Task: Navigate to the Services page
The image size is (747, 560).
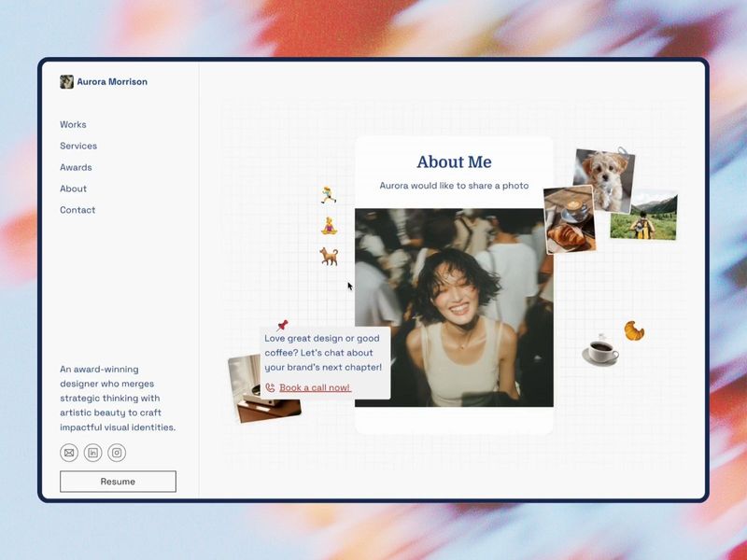Action: (78, 146)
